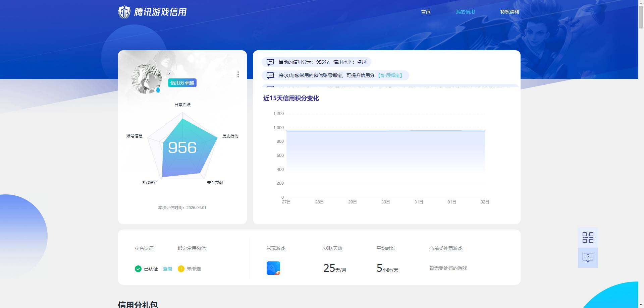Open the help question side button
Image resolution: width=644 pixels, height=308 pixels.
[x=588, y=257]
